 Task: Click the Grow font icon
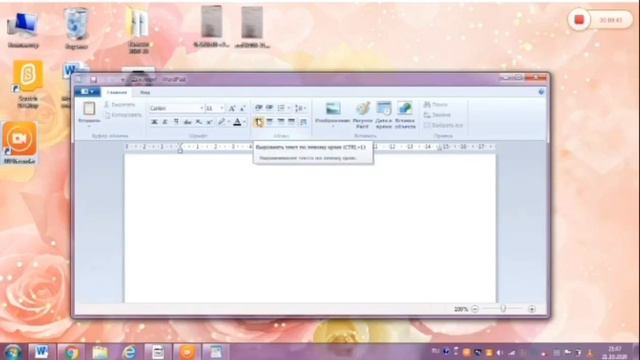232,108
